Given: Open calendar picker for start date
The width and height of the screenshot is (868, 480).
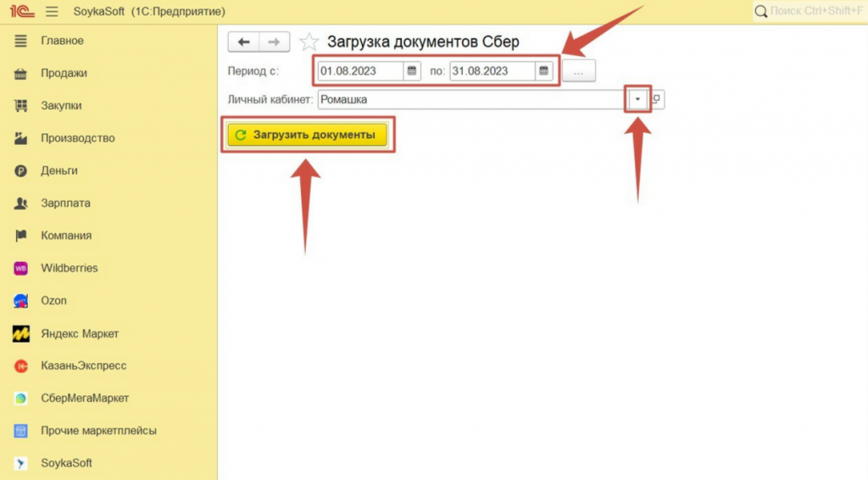Looking at the screenshot, I should (x=412, y=71).
